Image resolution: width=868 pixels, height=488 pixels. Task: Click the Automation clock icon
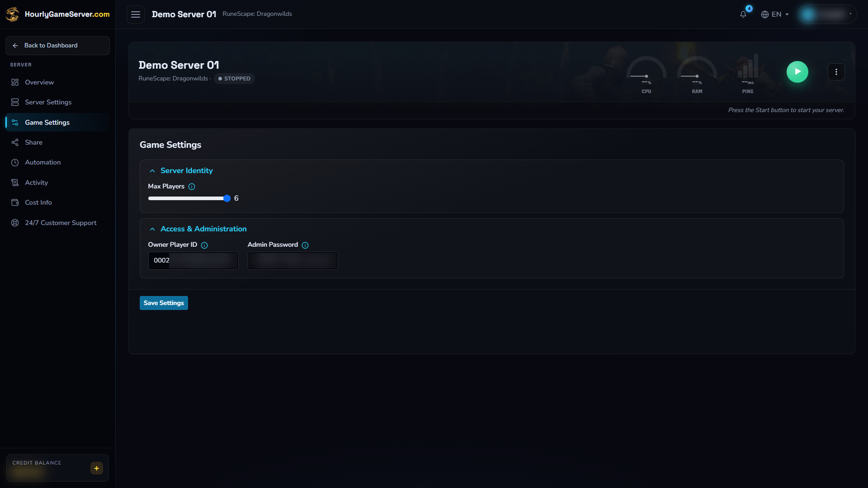[x=15, y=162]
